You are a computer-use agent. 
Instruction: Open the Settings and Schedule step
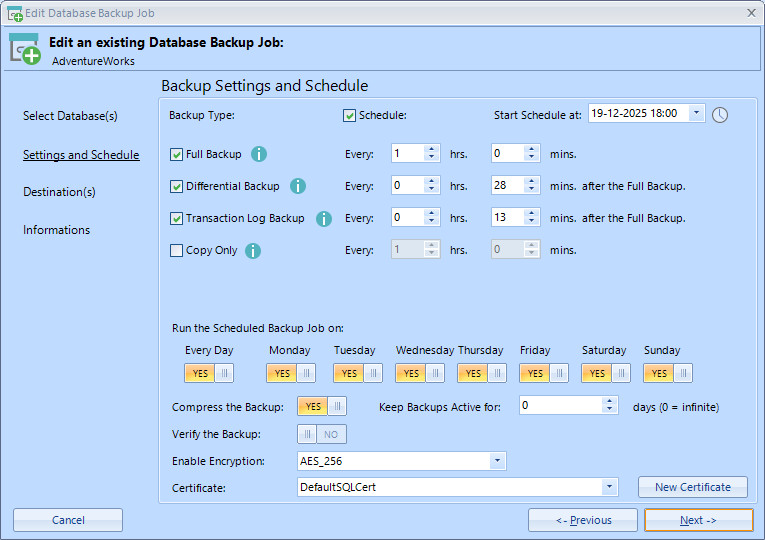pyautogui.click(x=81, y=155)
